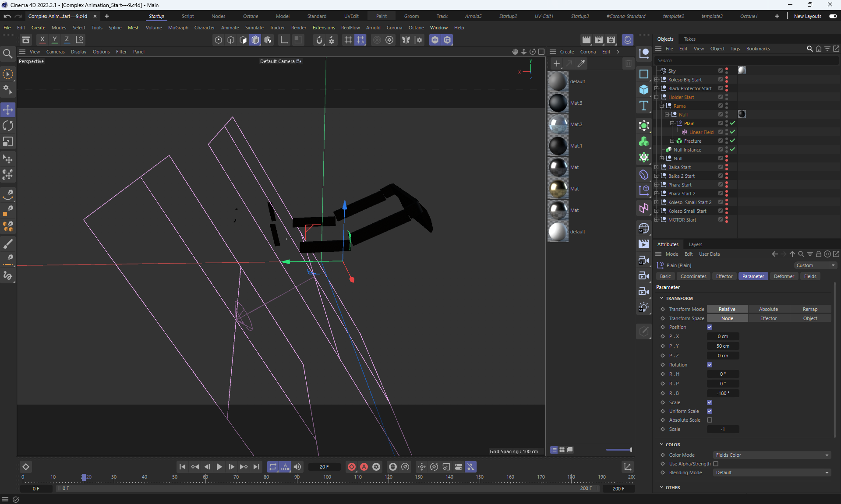Click the Record Active Objects button
Screen dimensions: 841x504
(x=351, y=467)
